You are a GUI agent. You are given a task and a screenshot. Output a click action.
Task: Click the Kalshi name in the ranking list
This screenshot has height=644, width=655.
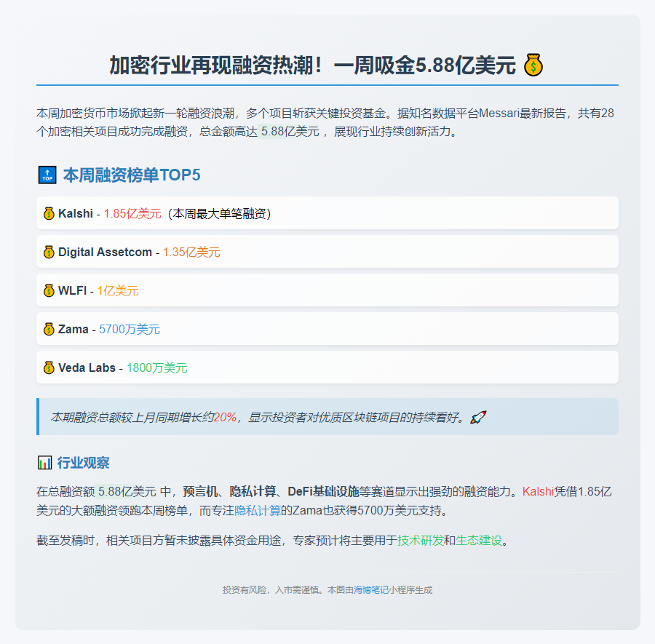tap(76, 213)
